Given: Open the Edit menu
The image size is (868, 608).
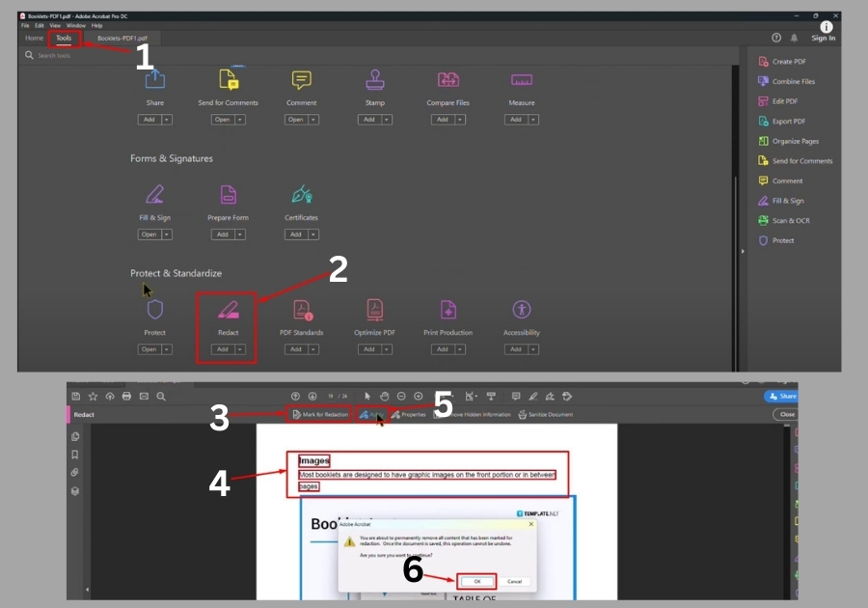Looking at the screenshot, I should pos(40,25).
